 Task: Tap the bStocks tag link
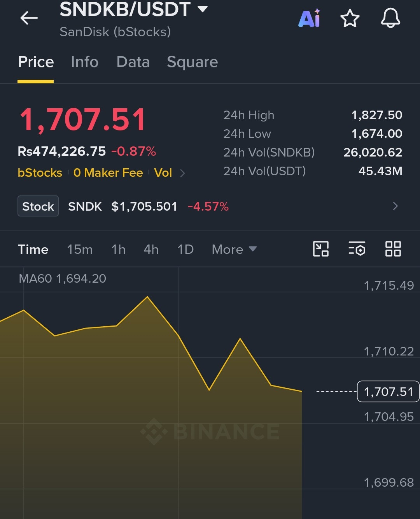tap(40, 173)
